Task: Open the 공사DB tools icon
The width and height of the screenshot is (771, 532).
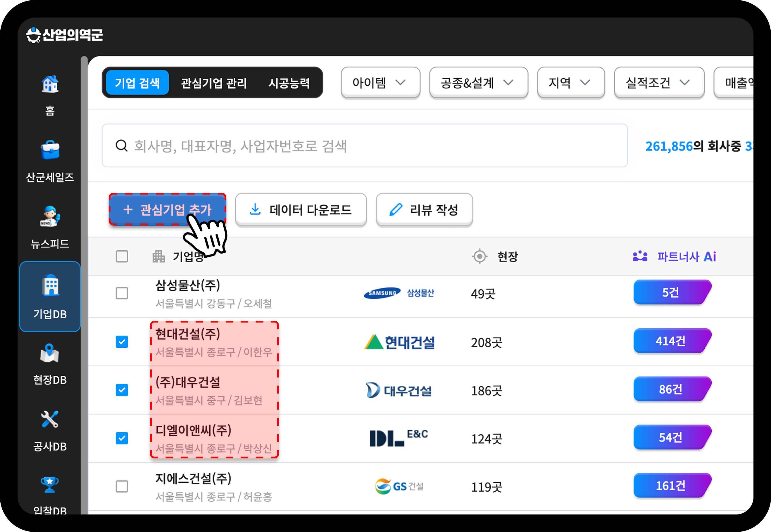Action: [50, 419]
